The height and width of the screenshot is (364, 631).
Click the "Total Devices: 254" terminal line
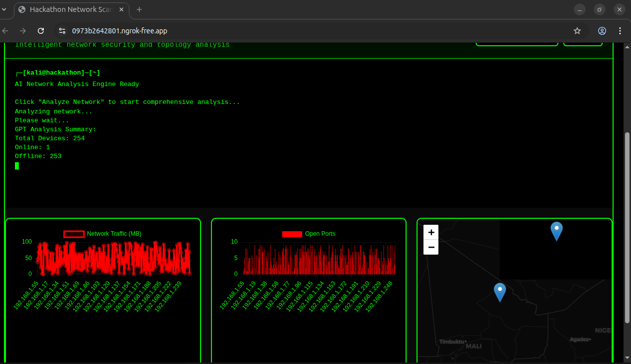[50, 138]
